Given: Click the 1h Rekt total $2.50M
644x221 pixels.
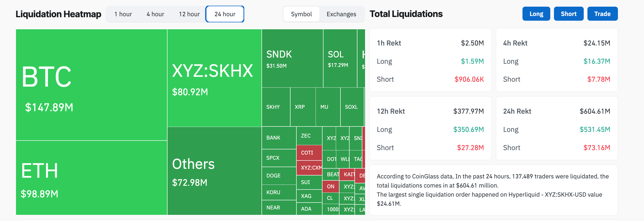Looking at the screenshot, I should click(472, 43).
